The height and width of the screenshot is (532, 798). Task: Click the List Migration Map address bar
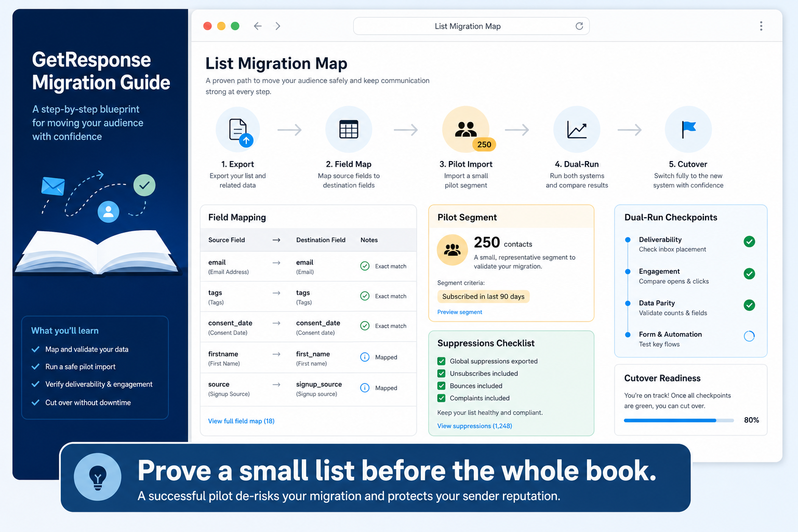point(471,26)
